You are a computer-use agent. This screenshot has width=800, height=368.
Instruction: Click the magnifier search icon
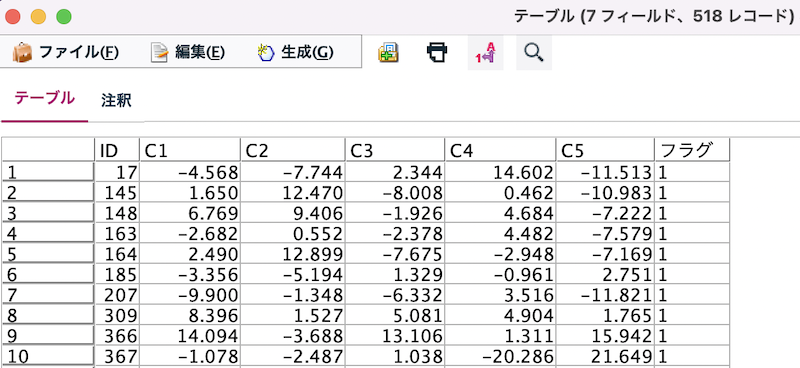534,53
